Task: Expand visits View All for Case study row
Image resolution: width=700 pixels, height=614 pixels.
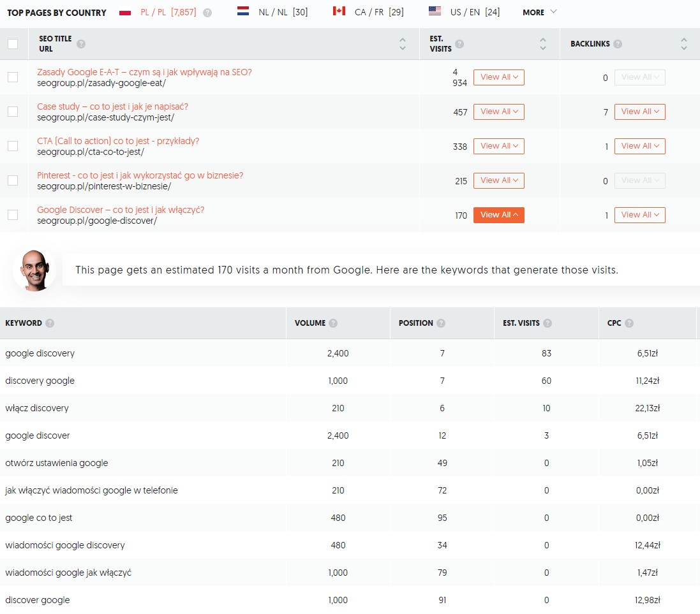Action: pos(498,112)
